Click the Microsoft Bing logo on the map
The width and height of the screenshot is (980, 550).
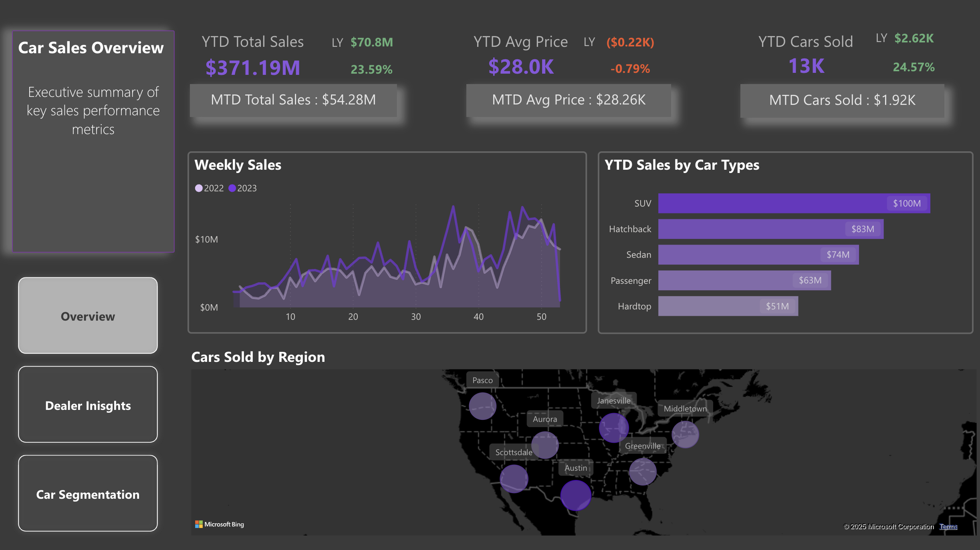220,524
